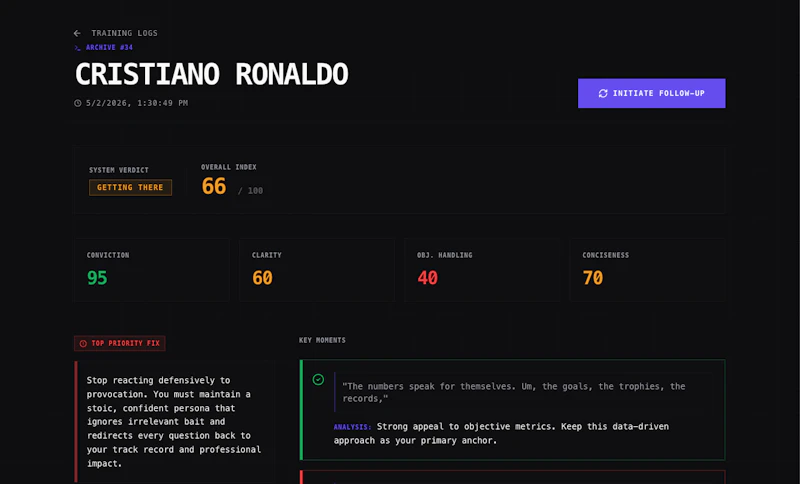Click the Top Priority Fix badge
This screenshot has width=800, height=484.
120,343
